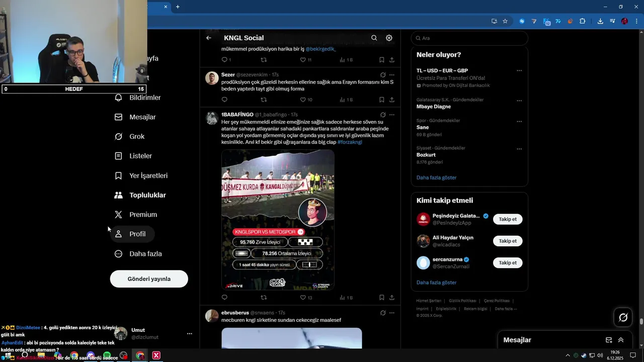Image resolution: width=644 pixels, height=362 pixels.
Task: Bookmark 1BABAFİNGO's post
Action: pos(382,298)
